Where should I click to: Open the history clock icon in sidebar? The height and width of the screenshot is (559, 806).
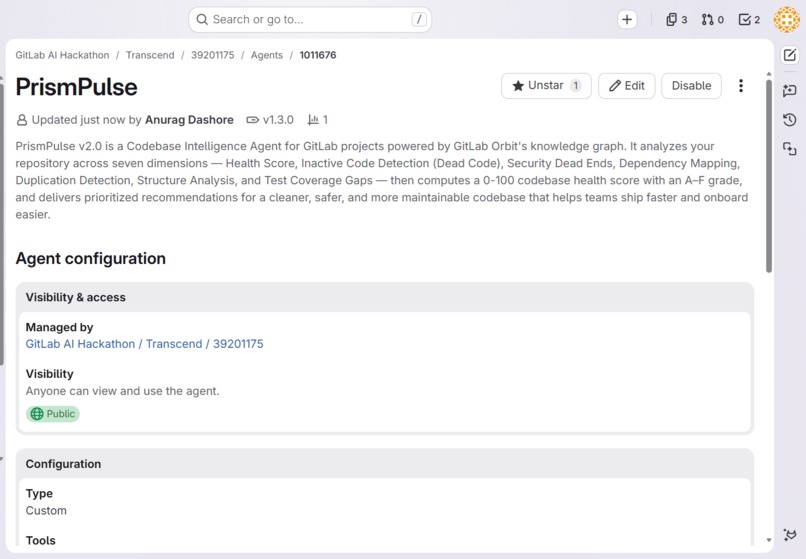[x=790, y=120]
